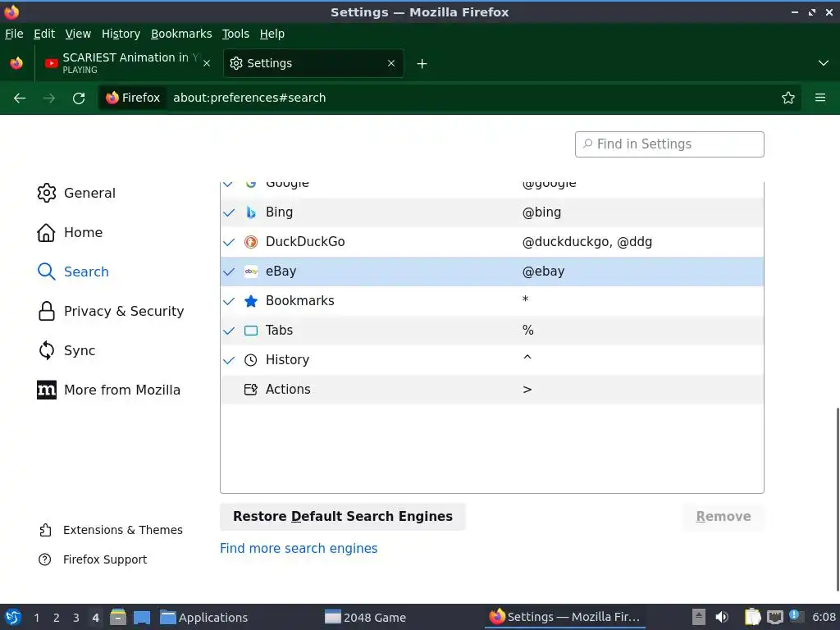Open the Help menu
The image size is (840, 630).
point(272,34)
